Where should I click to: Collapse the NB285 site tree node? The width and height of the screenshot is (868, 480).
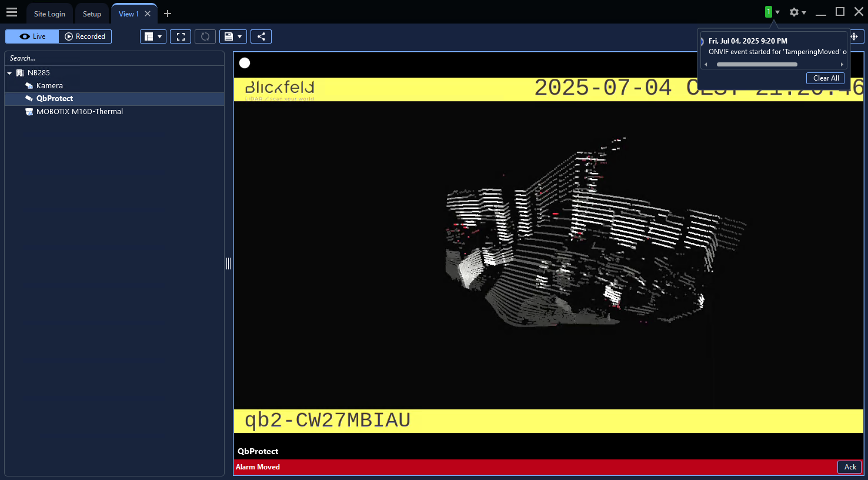click(x=10, y=73)
